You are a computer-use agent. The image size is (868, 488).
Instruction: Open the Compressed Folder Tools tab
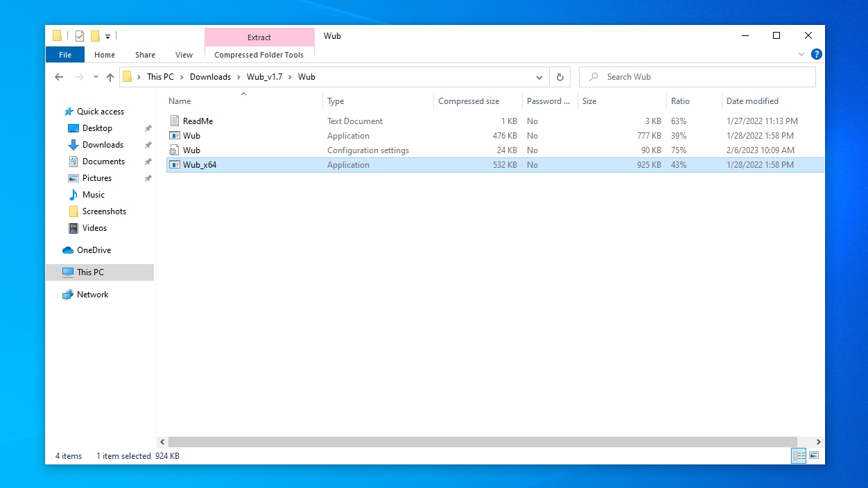tap(259, 55)
